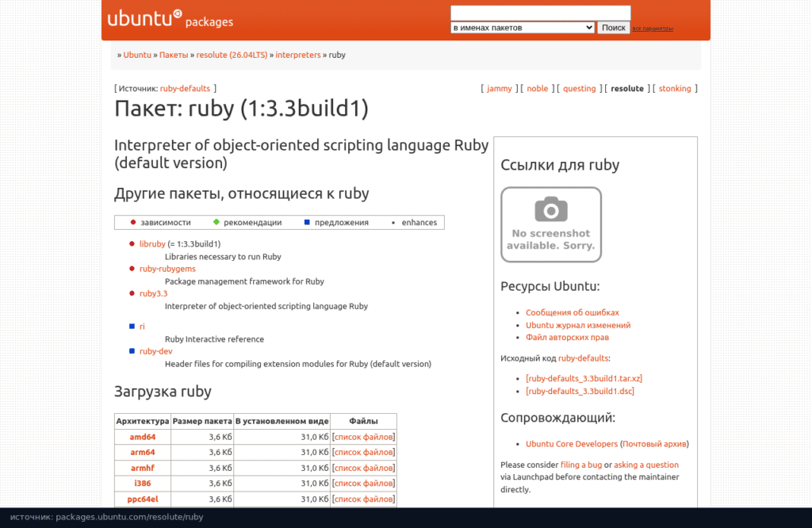
Task: Click the red зависимости legend marker
Action: point(133,222)
